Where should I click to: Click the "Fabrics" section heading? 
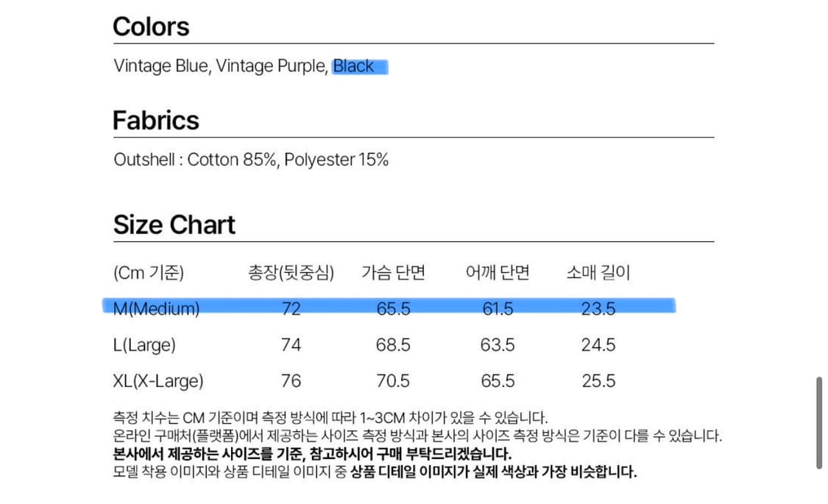point(156,120)
